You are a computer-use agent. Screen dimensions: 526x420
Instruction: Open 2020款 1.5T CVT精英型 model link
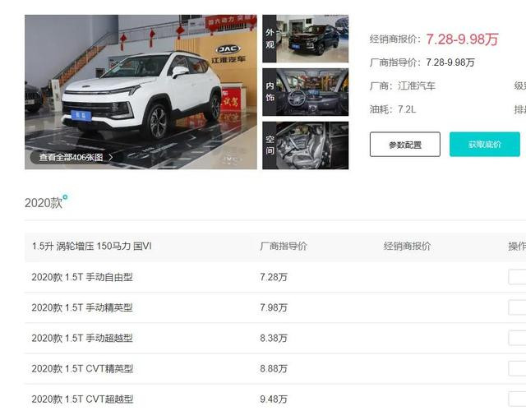[82, 369]
